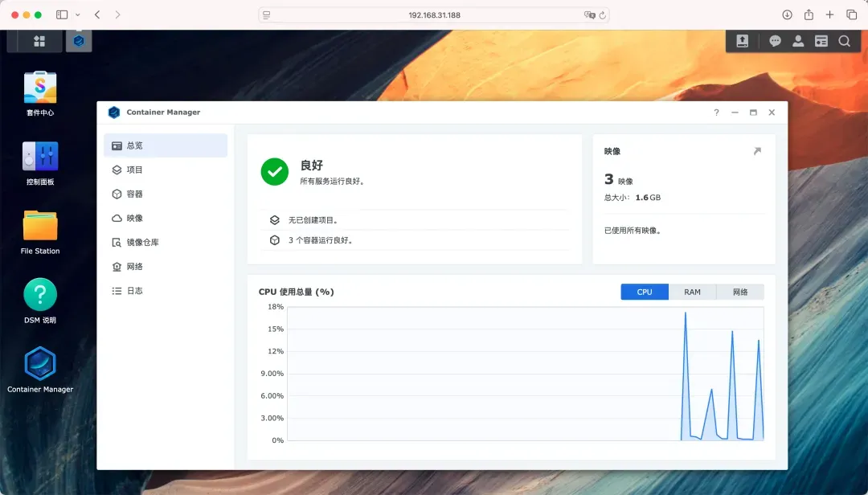The image size is (868, 495).
Task: Click the green status check icon
Action: click(275, 172)
